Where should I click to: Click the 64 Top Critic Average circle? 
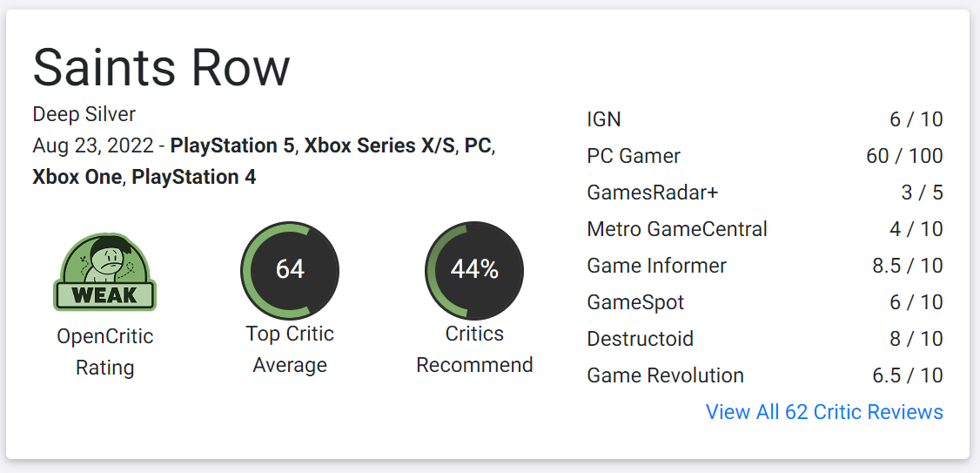click(290, 270)
